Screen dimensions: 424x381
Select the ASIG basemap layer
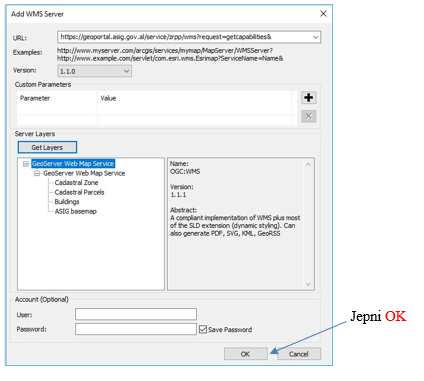(75, 211)
